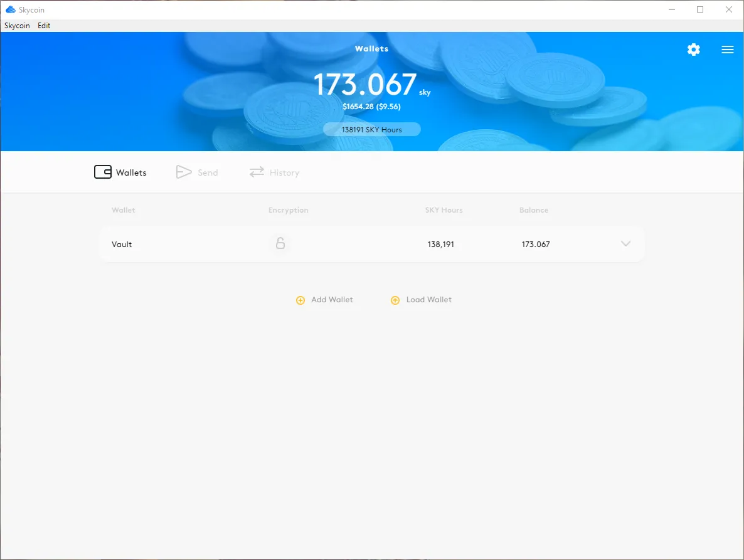Click the Wallet column header

[x=124, y=210]
